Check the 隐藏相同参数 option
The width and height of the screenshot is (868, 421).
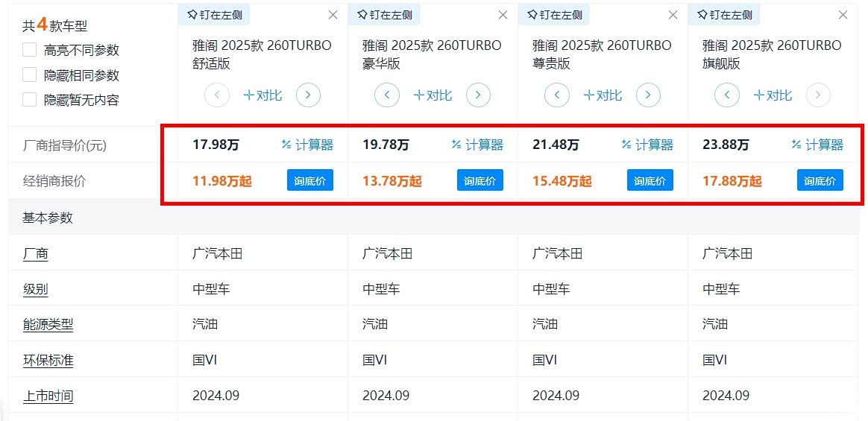tap(30, 75)
